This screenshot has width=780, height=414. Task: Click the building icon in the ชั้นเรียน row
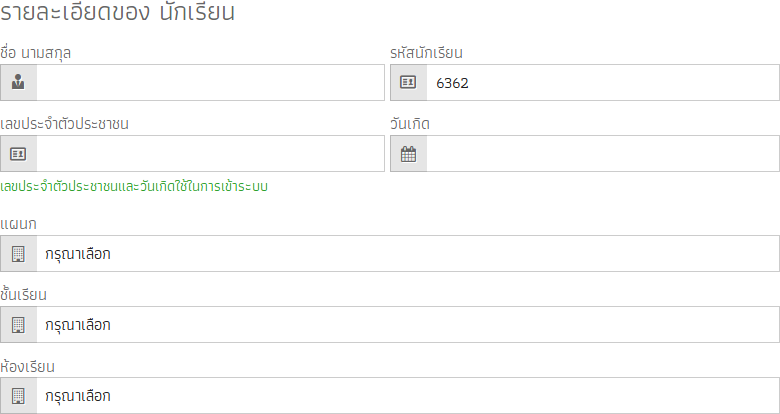pos(18,325)
